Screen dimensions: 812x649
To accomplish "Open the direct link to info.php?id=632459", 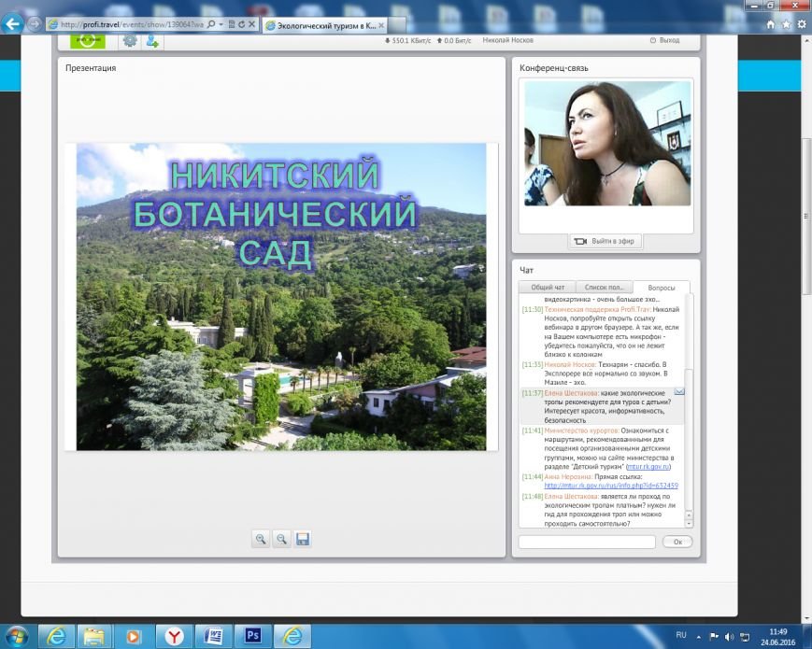I will coord(611,486).
